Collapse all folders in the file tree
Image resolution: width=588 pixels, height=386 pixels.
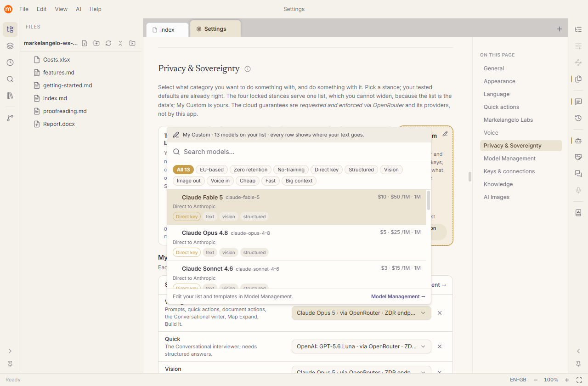click(x=120, y=43)
